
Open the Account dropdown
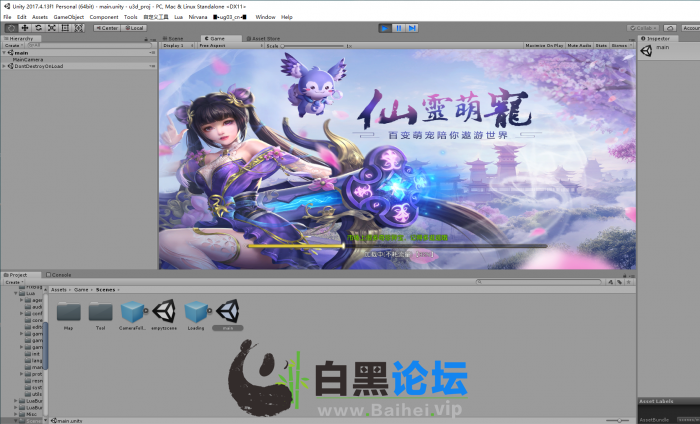coord(691,28)
